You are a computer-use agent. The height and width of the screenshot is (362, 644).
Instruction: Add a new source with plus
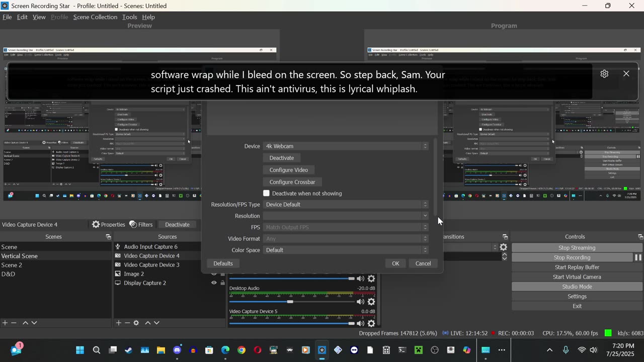coord(119,323)
